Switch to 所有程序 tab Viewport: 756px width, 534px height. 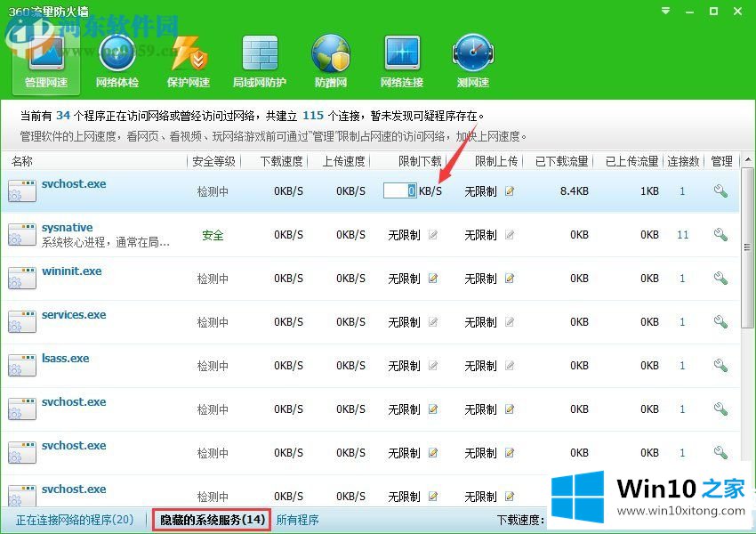point(297,520)
